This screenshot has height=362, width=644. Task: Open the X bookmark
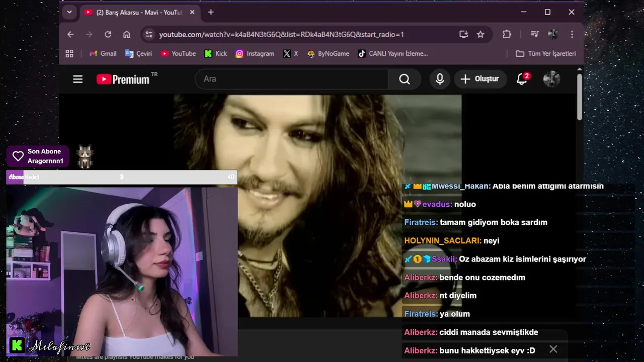[290, 53]
